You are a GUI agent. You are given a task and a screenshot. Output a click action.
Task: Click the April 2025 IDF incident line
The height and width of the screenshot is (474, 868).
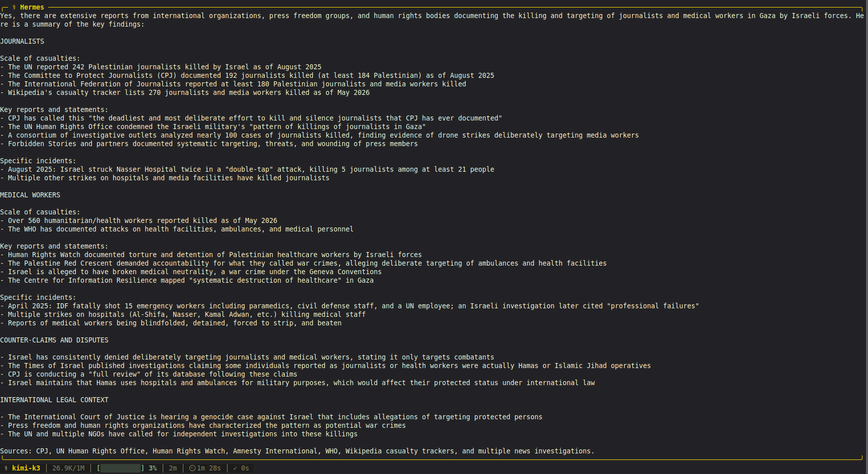point(350,306)
